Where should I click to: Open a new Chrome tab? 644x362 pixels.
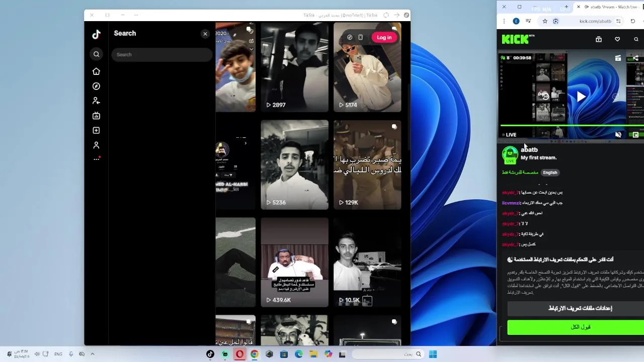coord(566,7)
